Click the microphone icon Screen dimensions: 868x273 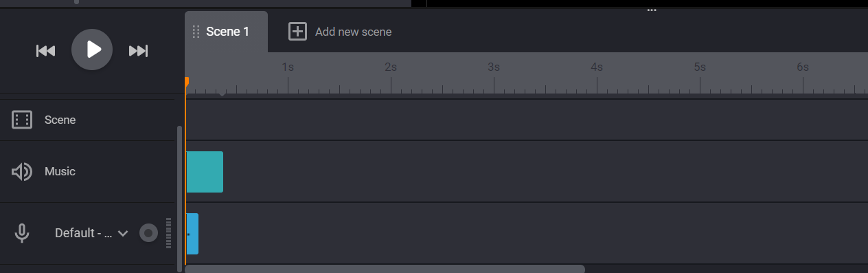[x=22, y=233]
